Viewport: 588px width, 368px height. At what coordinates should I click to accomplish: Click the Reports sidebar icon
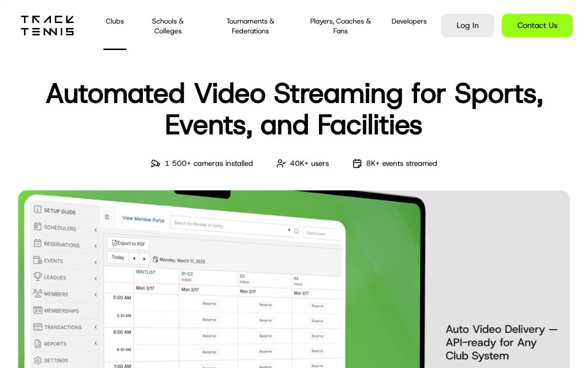(38, 343)
